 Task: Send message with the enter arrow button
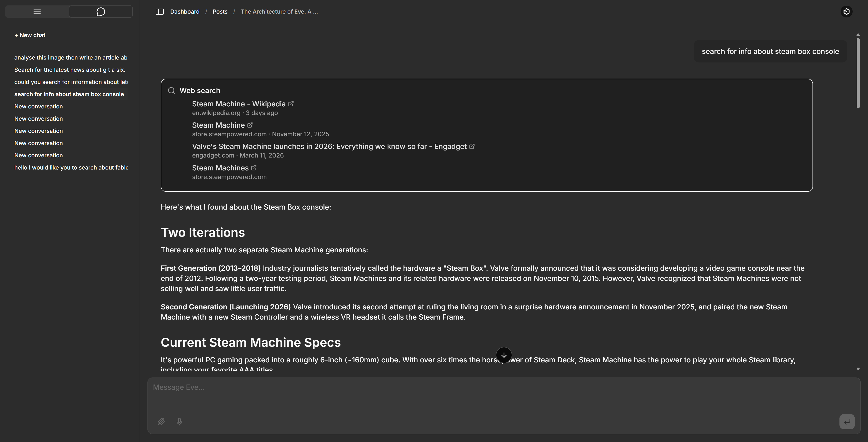pos(847,421)
